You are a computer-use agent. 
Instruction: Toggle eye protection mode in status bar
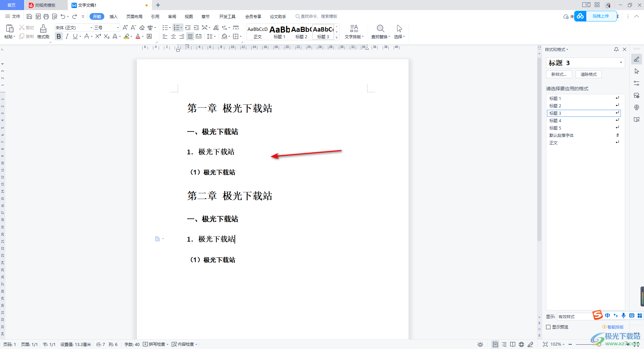pos(480,344)
